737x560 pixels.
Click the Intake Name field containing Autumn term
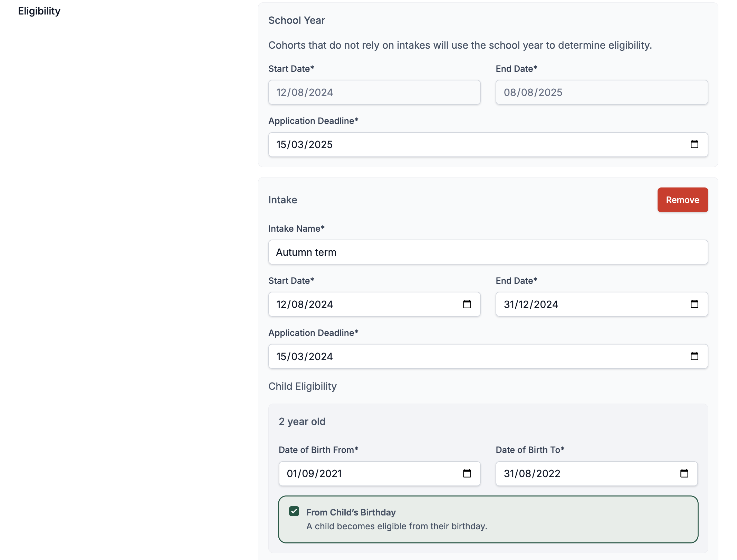[488, 252]
